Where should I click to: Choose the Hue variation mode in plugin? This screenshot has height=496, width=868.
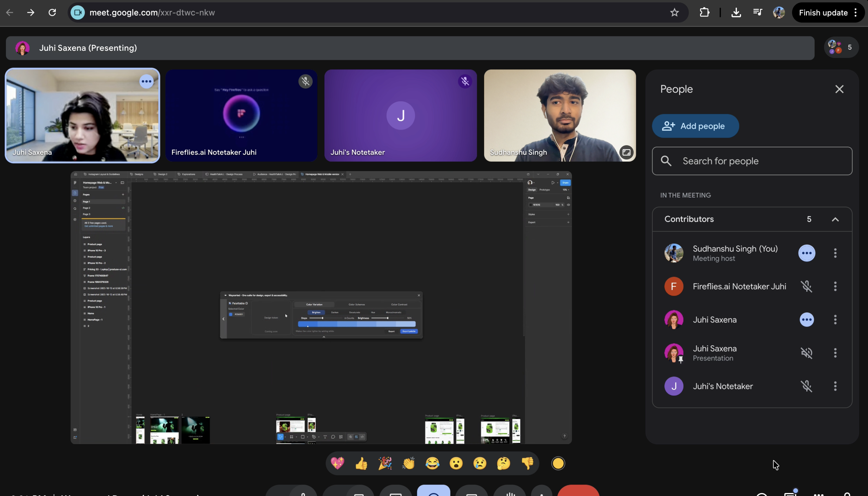[373, 312]
